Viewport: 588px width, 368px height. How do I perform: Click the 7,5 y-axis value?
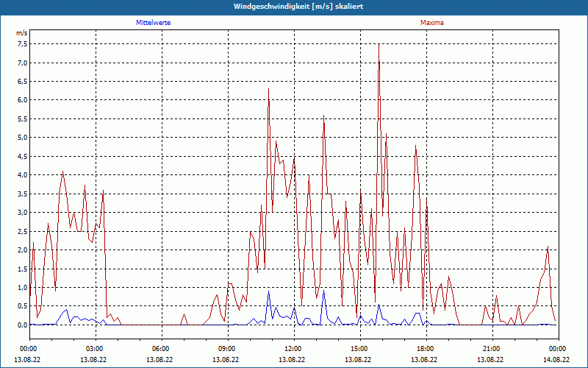[x=23, y=44]
